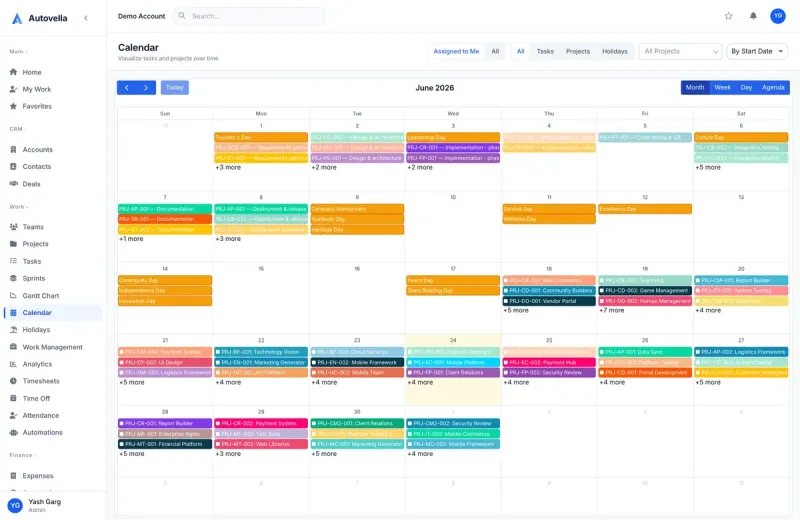Image resolution: width=800 pixels, height=520 pixels.
Task: Open the Teams icon
Action: pos(13,227)
